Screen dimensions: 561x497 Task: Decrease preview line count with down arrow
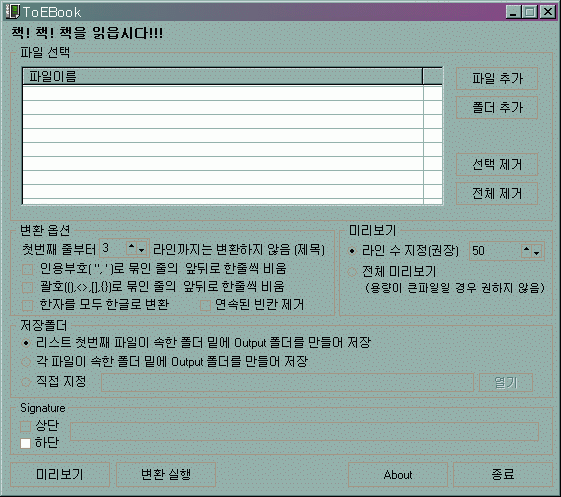tap(537, 252)
